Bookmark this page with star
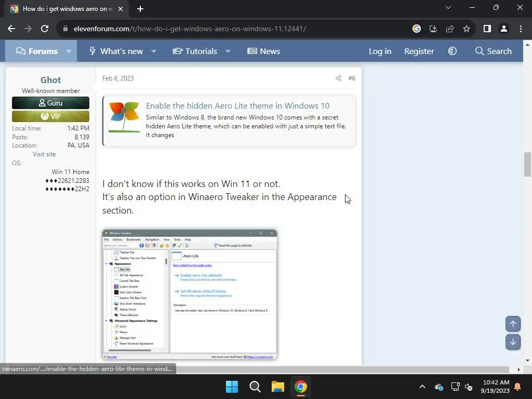 click(x=467, y=29)
